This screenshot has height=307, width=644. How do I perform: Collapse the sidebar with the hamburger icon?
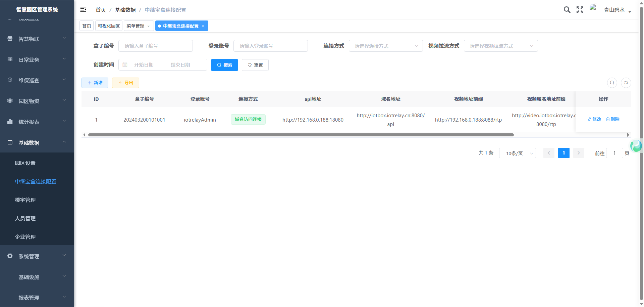(x=83, y=10)
